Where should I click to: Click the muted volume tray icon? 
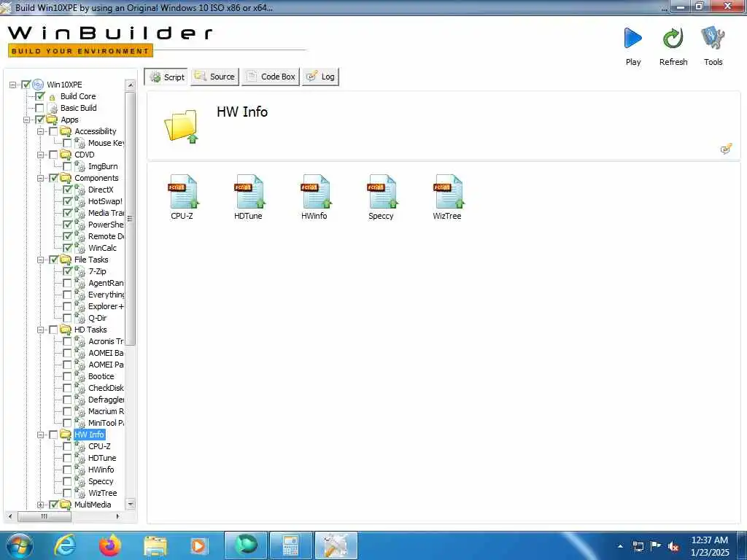click(x=673, y=546)
